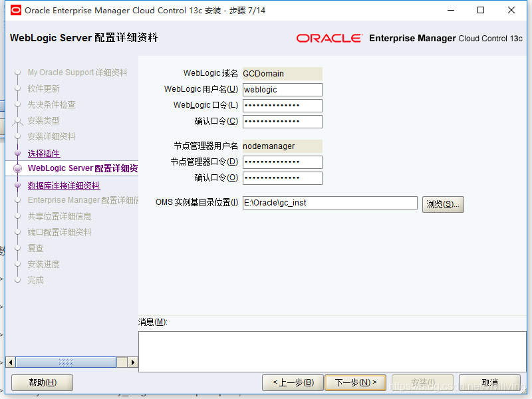
Task: Click 复查 step in sidebar
Action: [36, 248]
